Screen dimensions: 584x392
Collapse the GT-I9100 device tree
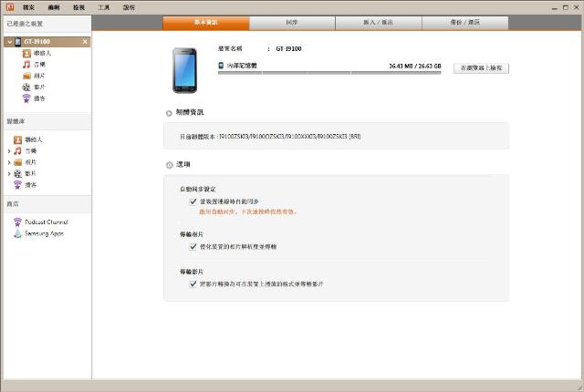(x=10, y=42)
